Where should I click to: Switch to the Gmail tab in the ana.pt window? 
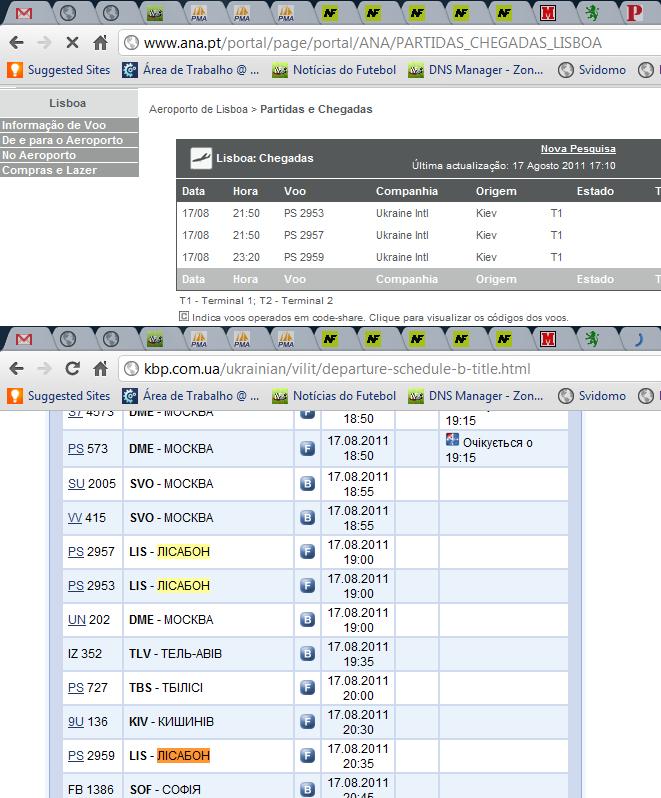pos(24,13)
